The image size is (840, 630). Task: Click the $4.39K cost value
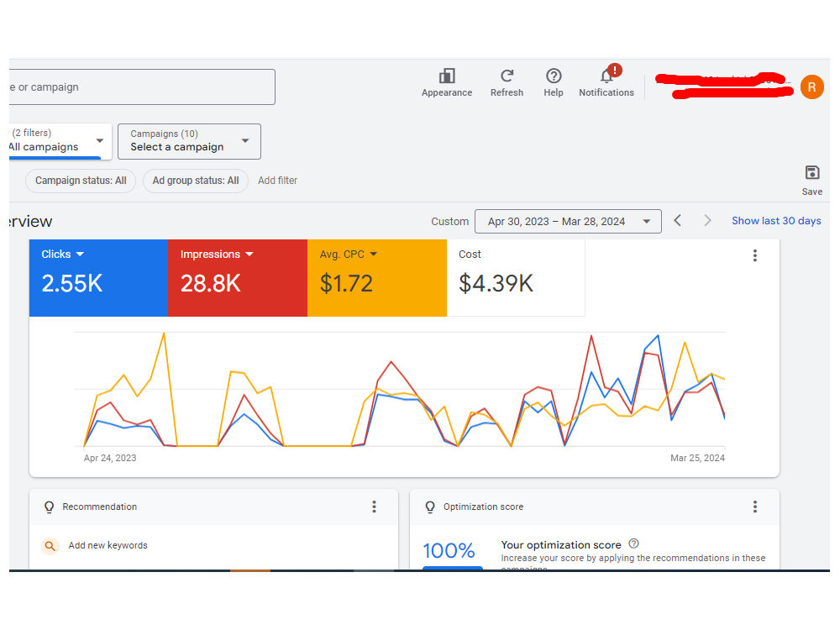click(x=496, y=283)
